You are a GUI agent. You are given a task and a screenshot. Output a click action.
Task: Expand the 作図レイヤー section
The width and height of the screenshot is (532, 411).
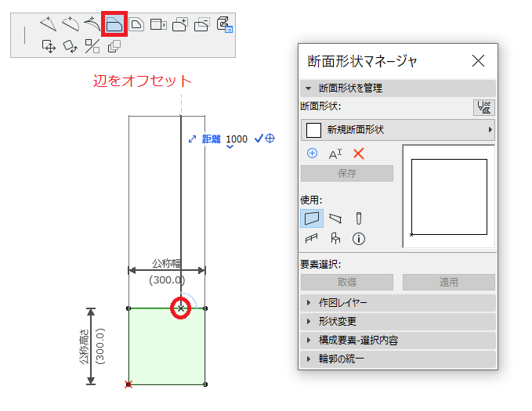coord(398,302)
